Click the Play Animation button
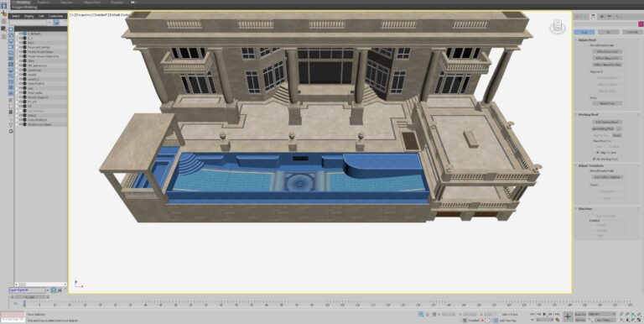The width and height of the screenshot is (644, 324). click(x=544, y=314)
